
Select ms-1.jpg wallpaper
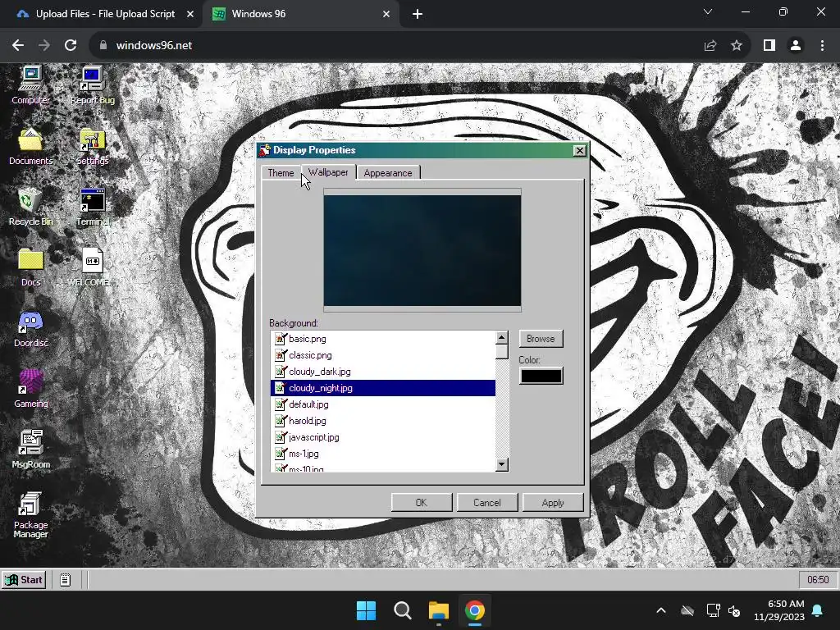(x=384, y=454)
